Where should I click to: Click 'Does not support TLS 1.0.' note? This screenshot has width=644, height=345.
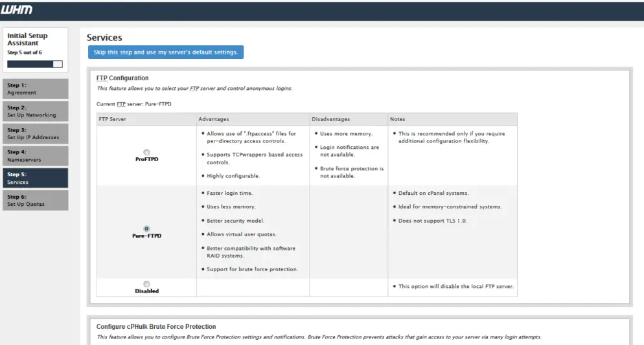point(433,221)
